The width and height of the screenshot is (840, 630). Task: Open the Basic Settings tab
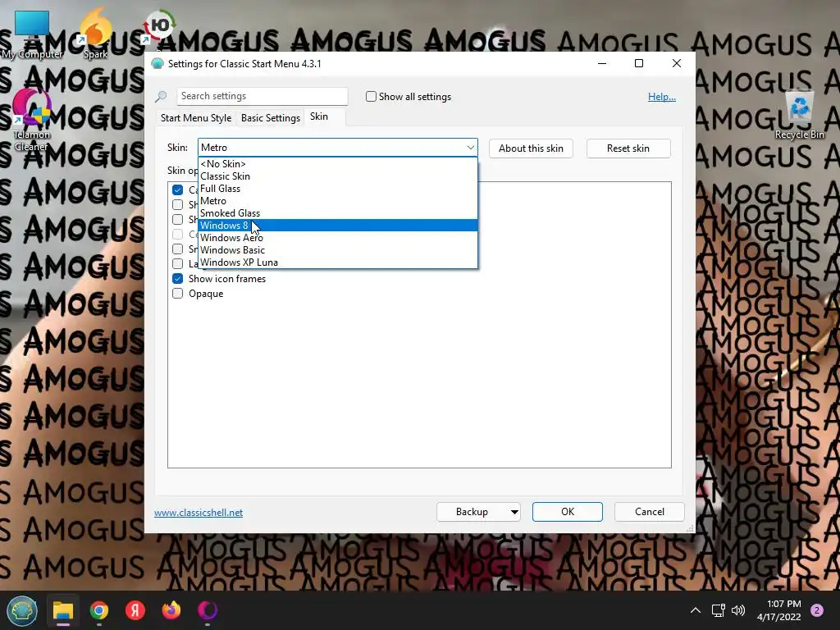click(x=271, y=118)
